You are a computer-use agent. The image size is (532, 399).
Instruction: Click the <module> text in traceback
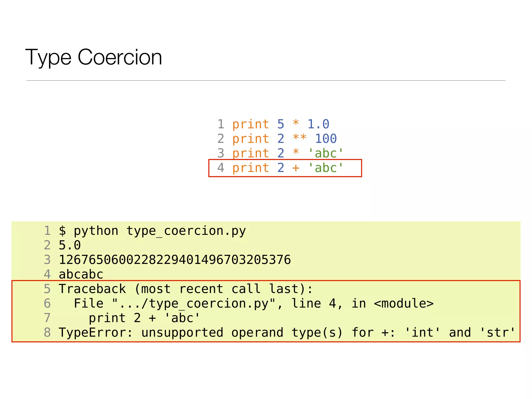click(404, 304)
